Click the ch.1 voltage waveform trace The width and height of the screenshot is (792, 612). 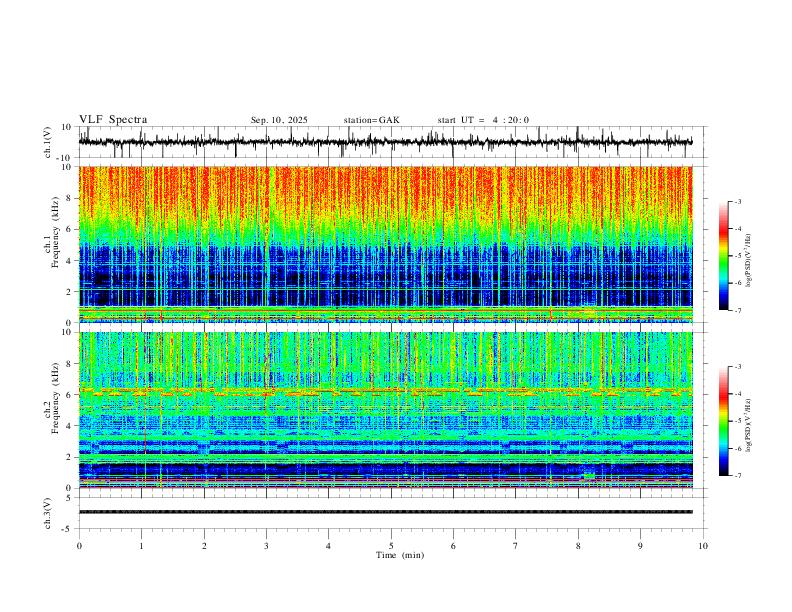[x=385, y=142]
